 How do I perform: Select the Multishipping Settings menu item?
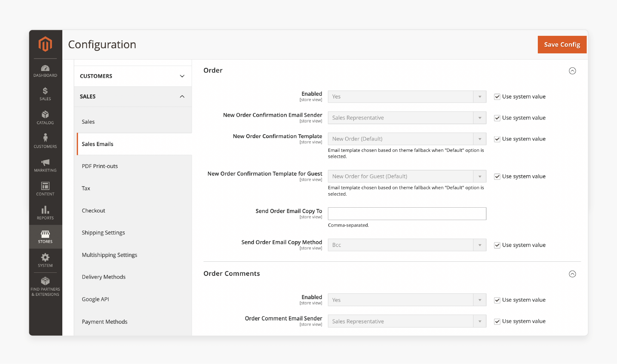(x=109, y=255)
